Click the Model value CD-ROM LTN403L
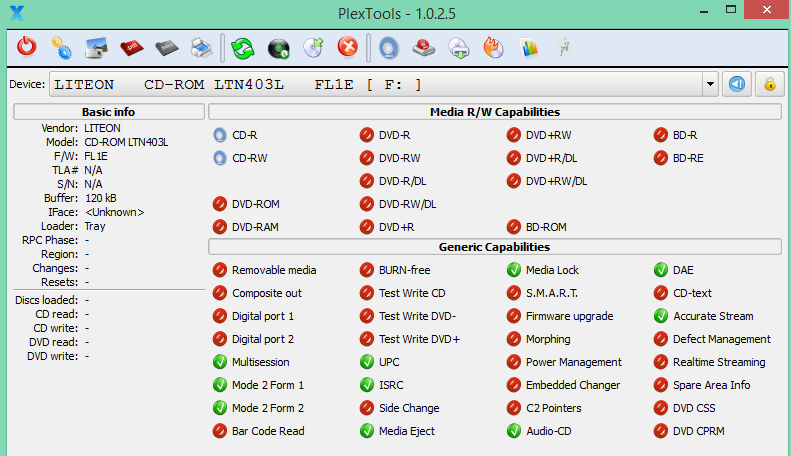The height and width of the screenshot is (456, 791). (126, 142)
